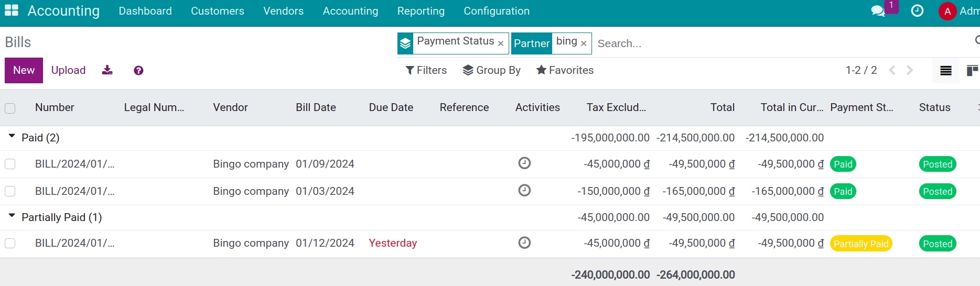Open the Vendors menu

click(x=283, y=11)
